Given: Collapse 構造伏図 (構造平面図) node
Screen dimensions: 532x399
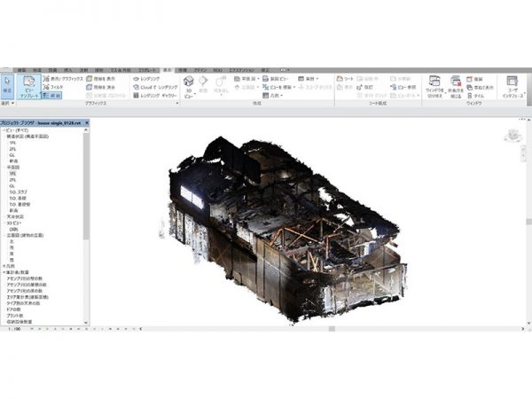Looking at the screenshot, I should (5, 137).
